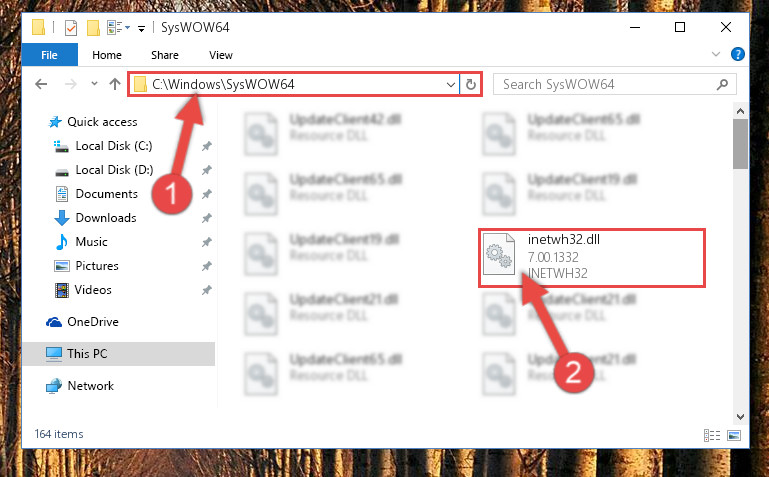
Task: Click the Properties quick access icon
Action: click(71, 27)
